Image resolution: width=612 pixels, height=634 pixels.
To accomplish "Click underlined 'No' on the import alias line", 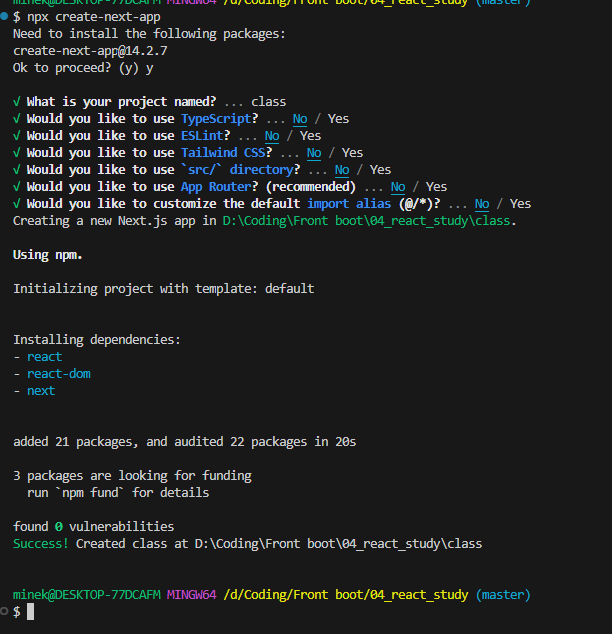I will pos(482,204).
